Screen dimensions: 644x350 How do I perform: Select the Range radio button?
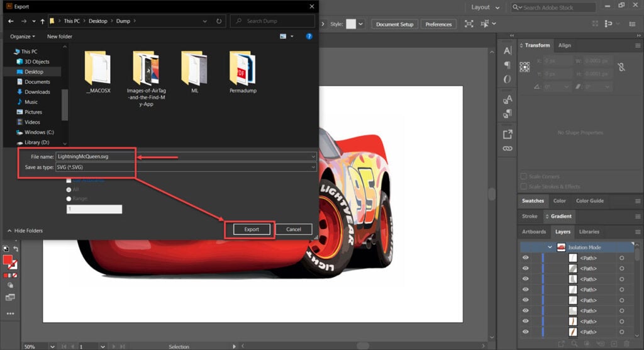coord(69,199)
